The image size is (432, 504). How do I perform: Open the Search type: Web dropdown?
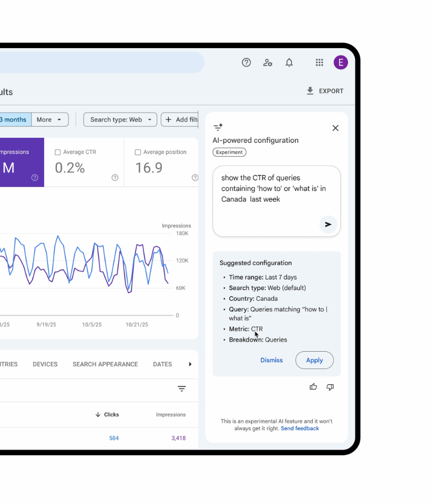(120, 120)
